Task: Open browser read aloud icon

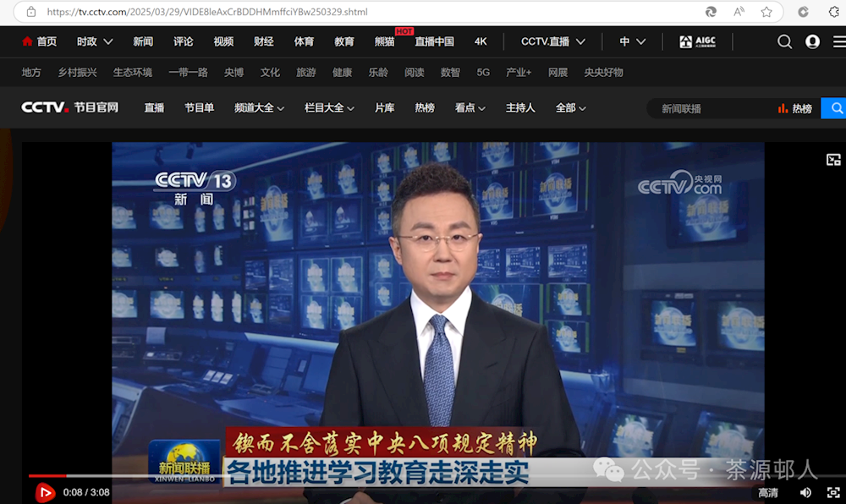Action: [x=739, y=12]
